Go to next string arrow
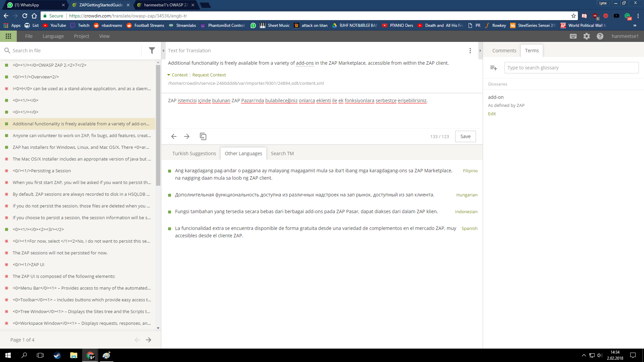 (187, 136)
